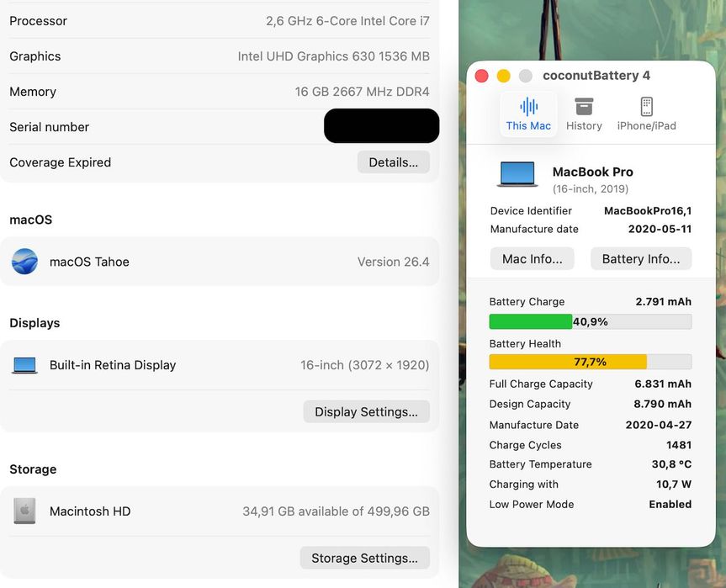
Task: Open the History tab in coconutBattery
Action: (x=584, y=114)
